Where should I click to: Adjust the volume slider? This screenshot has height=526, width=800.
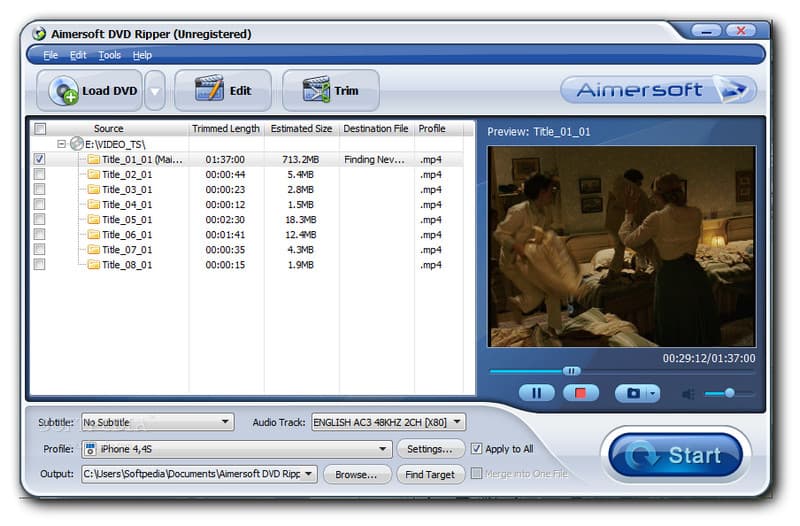729,393
